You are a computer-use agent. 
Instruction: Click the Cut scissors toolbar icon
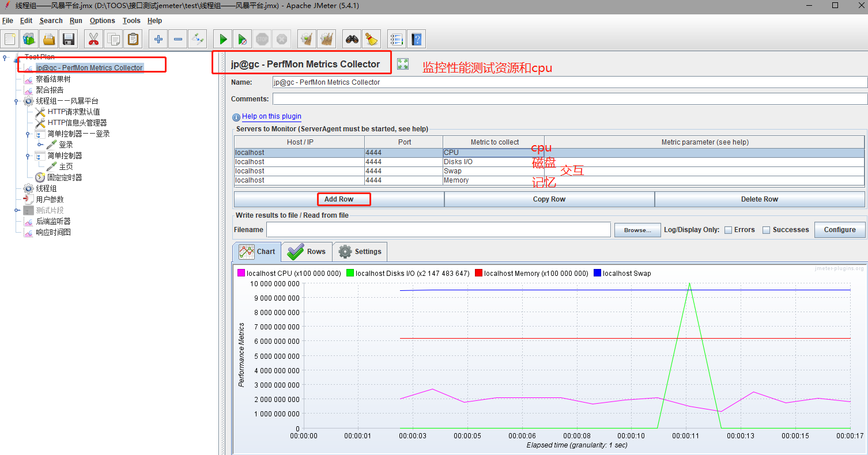pos(93,39)
